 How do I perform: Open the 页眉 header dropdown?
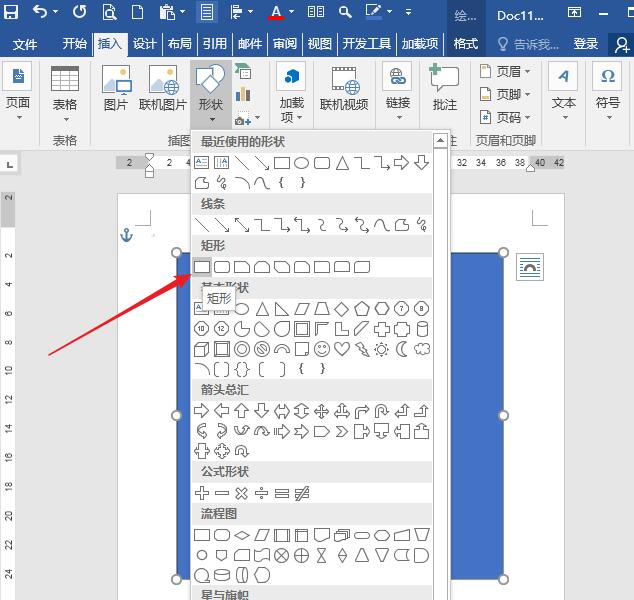click(x=509, y=72)
